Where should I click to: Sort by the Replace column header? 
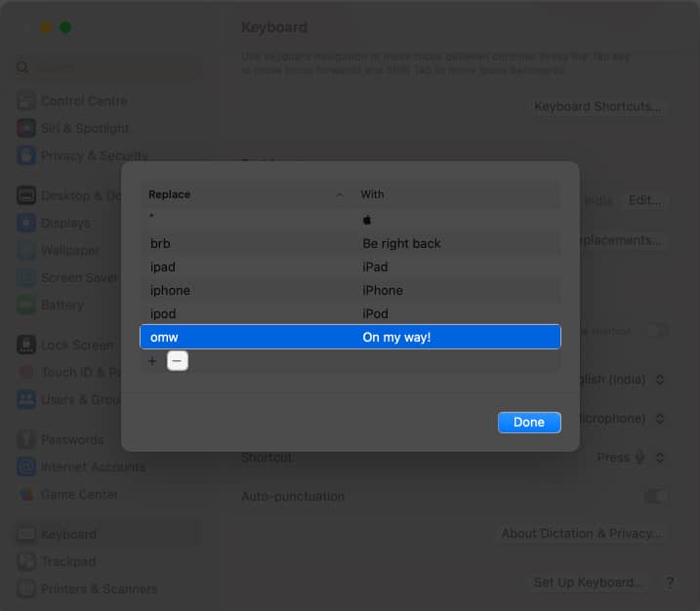click(x=170, y=194)
